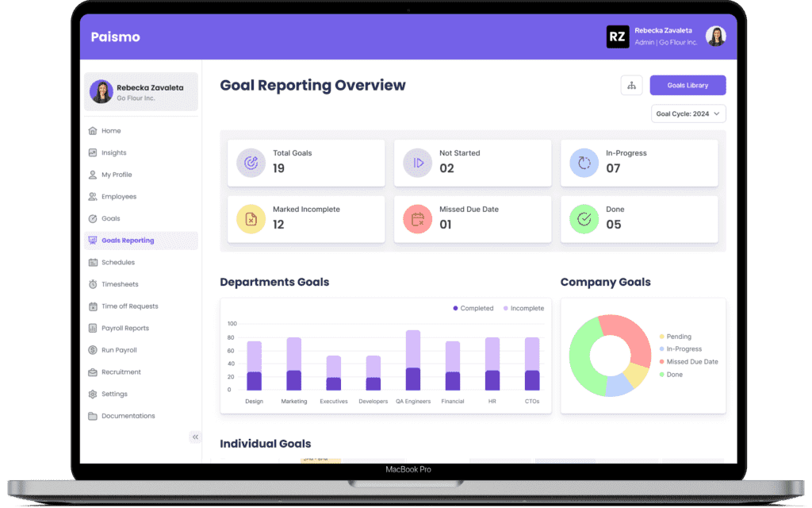
Task: Click the Missed Due Date calendar icon
Action: 418,219
